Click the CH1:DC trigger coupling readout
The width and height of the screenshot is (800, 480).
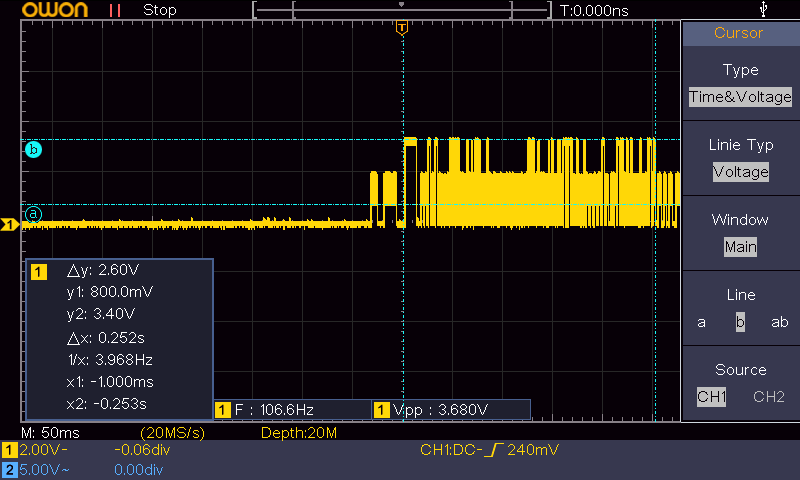[451, 449]
